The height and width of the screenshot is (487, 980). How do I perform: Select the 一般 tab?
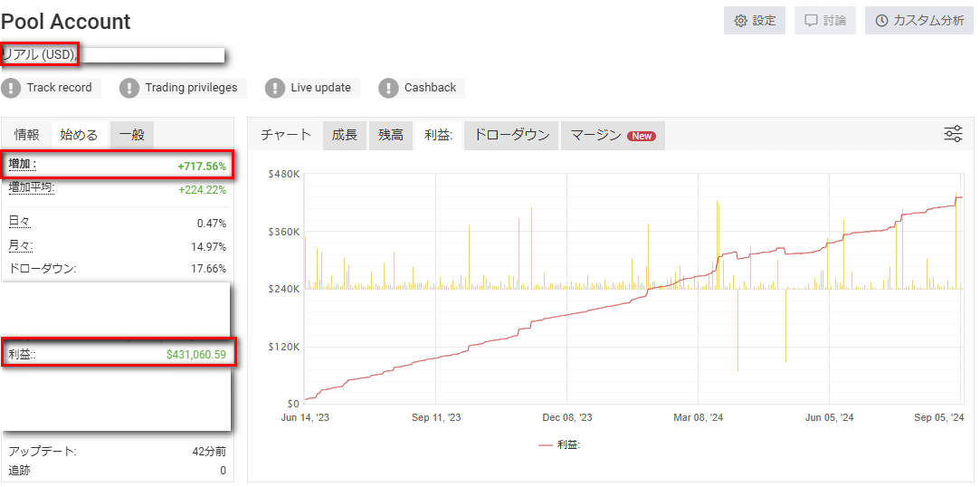coord(131,135)
